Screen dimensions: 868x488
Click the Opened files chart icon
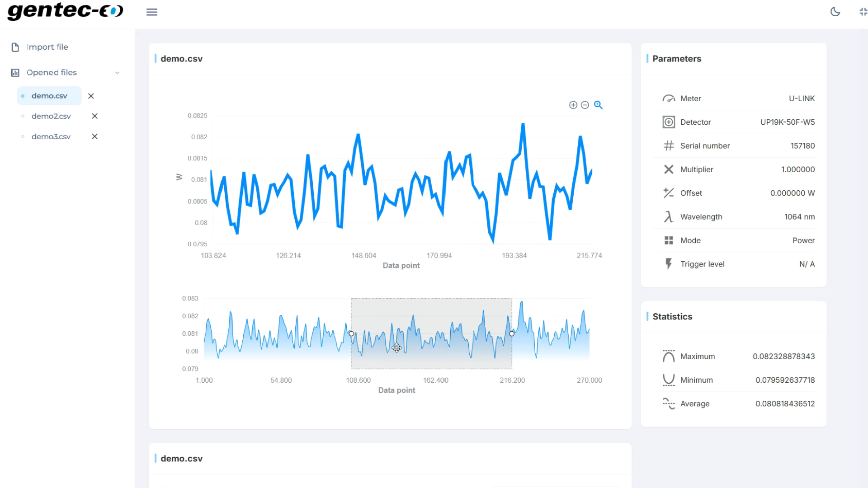click(15, 72)
